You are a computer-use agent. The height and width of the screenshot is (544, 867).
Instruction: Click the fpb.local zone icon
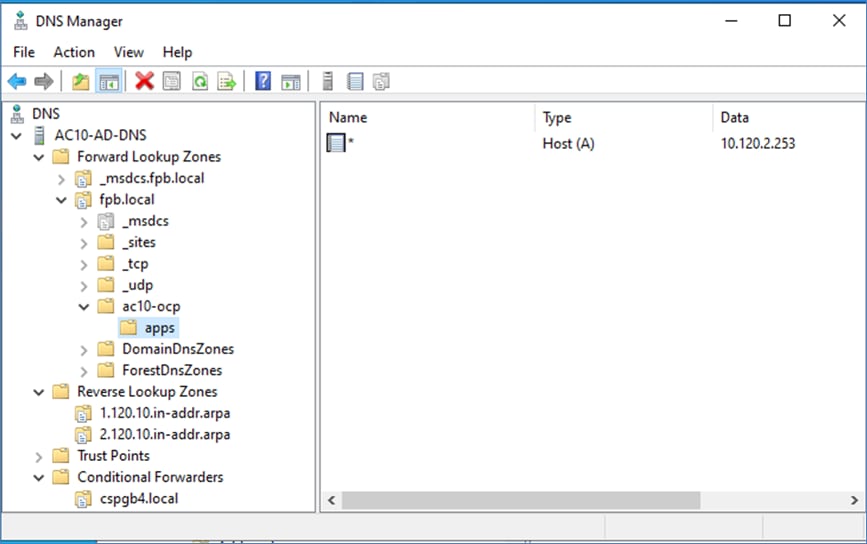(x=83, y=200)
